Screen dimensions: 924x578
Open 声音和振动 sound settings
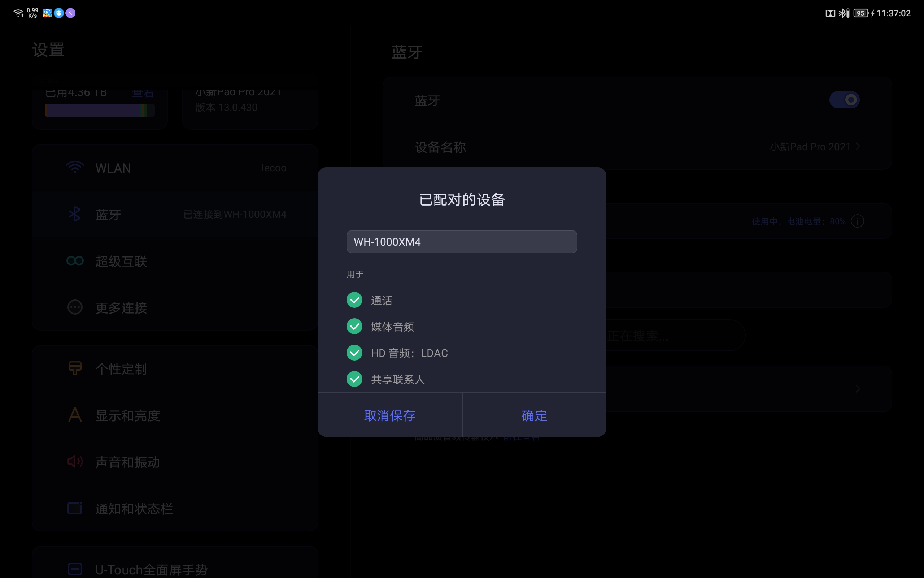[x=175, y=462]
